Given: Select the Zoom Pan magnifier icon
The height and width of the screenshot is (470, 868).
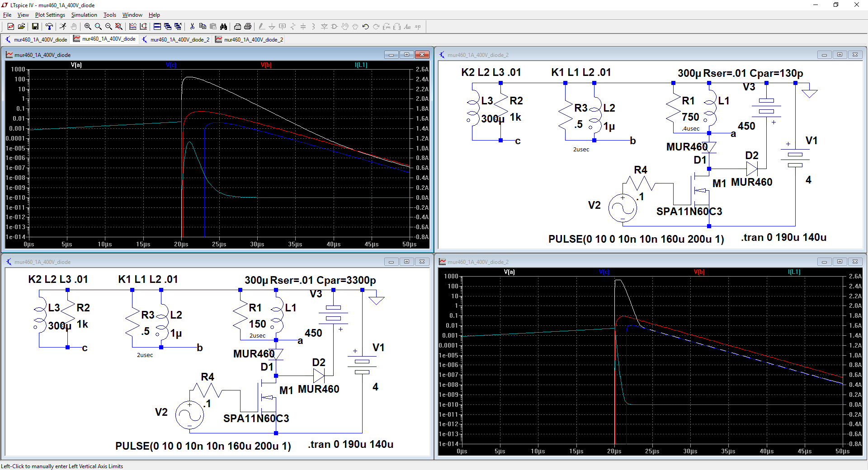Looking at the screenshot, I should (x=98, y=27).
